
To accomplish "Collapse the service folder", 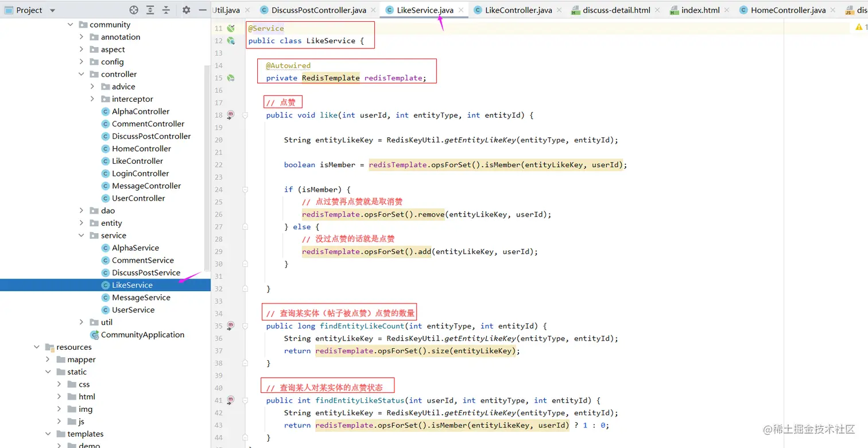I will pyautogui.click(x=82, y=235).
